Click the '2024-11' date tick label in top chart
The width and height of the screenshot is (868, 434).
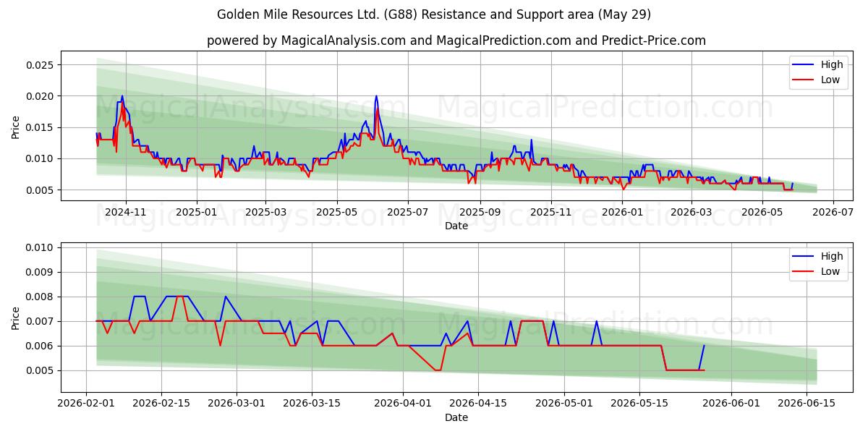click(x=126, y=213)
